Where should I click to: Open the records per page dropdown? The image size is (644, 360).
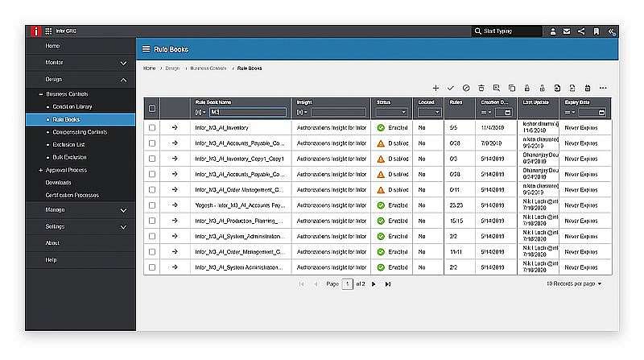pos(574,283)
